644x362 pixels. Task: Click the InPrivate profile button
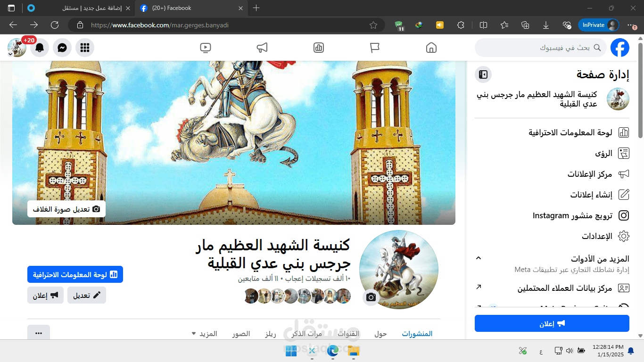tap(599, 25)
